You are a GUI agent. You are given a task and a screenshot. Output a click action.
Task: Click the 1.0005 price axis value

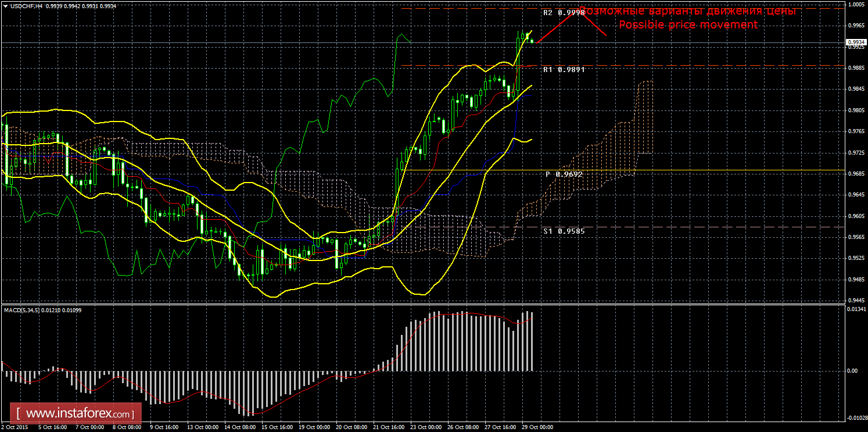856,4
